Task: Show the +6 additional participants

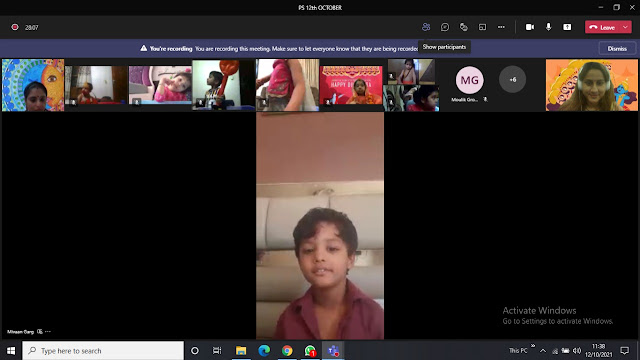Action: (x=513, y=80)
